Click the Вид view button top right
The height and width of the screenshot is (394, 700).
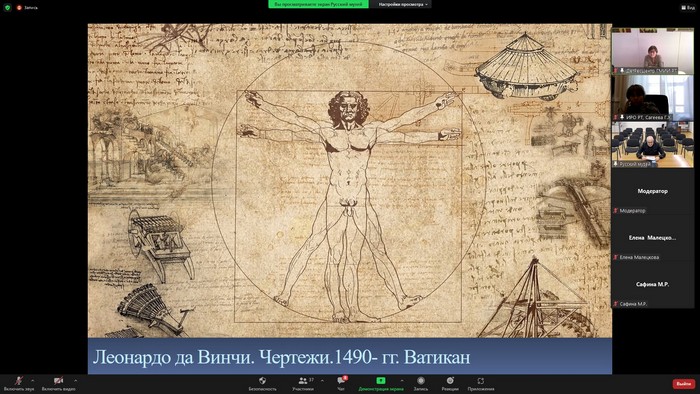tap(688, 8)
